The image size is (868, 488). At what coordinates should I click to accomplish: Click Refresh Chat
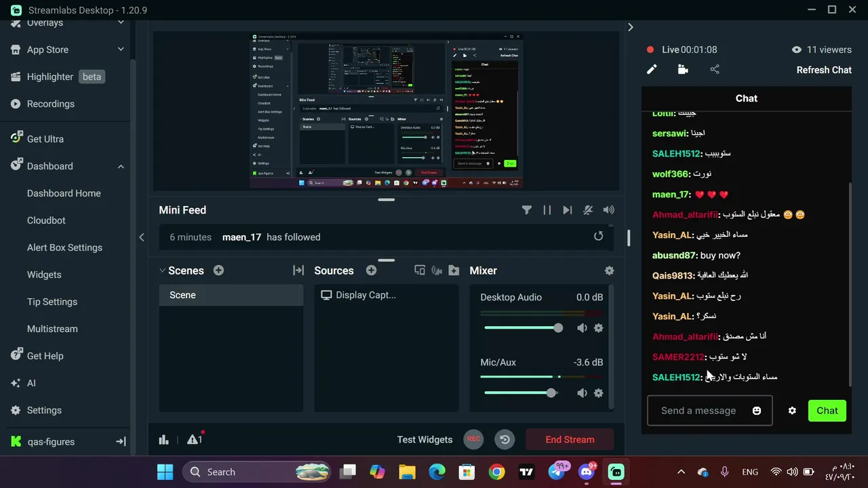(824, 70)
